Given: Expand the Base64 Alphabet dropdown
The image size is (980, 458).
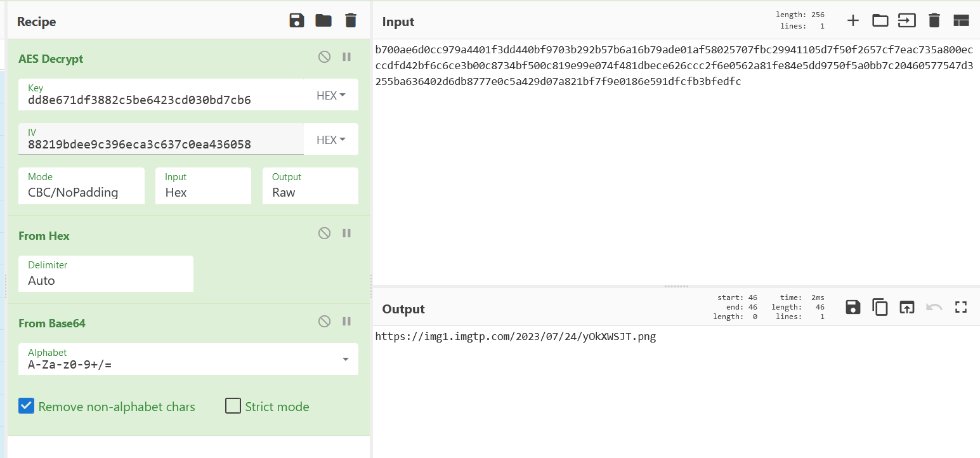Looking at the screenshot, I should 346,359.
